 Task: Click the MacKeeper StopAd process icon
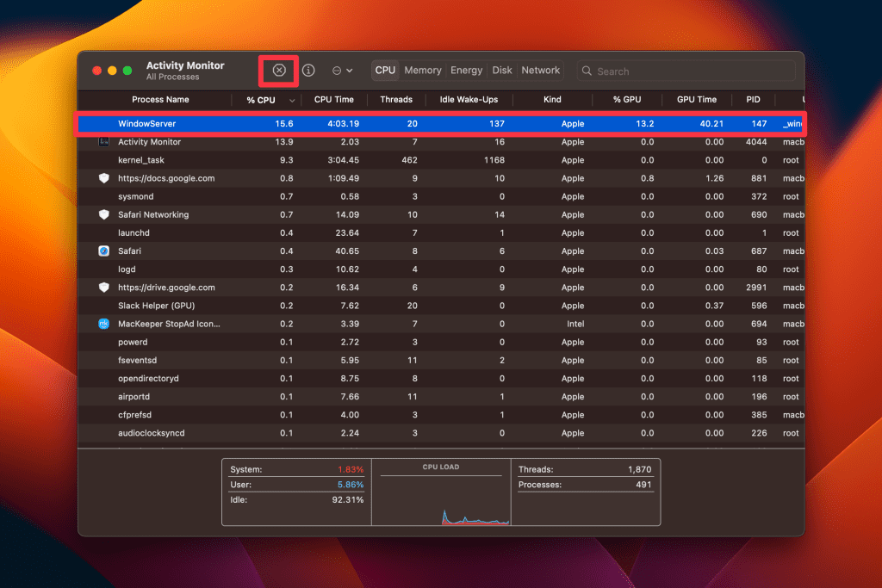point(103,324)
